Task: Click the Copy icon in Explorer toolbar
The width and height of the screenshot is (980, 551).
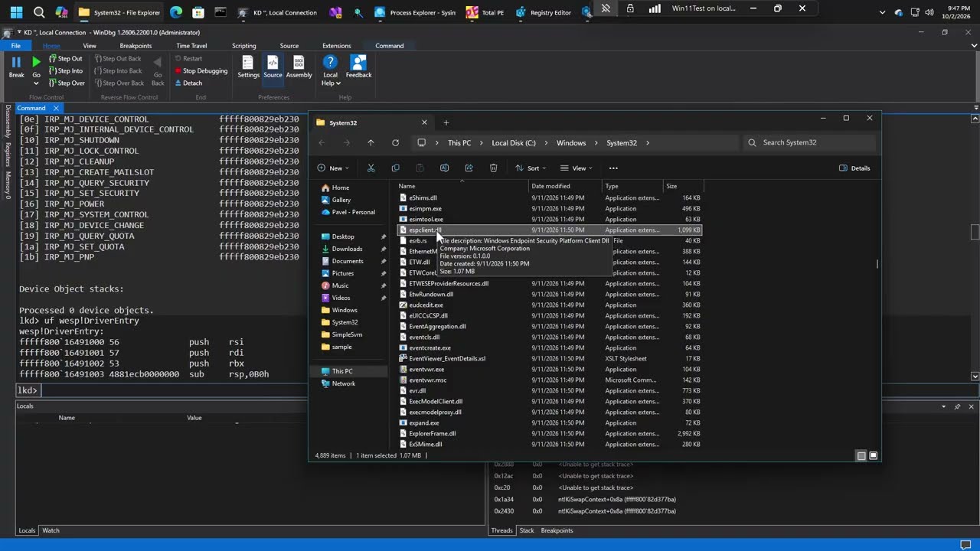Action: coord(395,168)
